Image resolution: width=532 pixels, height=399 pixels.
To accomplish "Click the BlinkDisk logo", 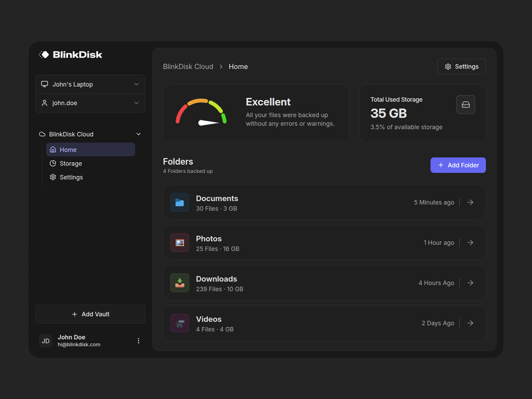I will coord(70,55).
